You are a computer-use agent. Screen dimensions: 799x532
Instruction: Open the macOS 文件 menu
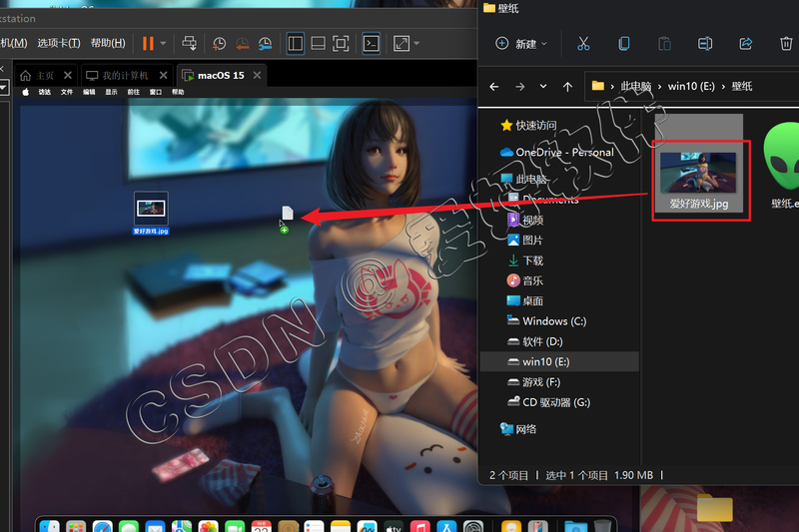pyautogui.click(x=67, y=92)
